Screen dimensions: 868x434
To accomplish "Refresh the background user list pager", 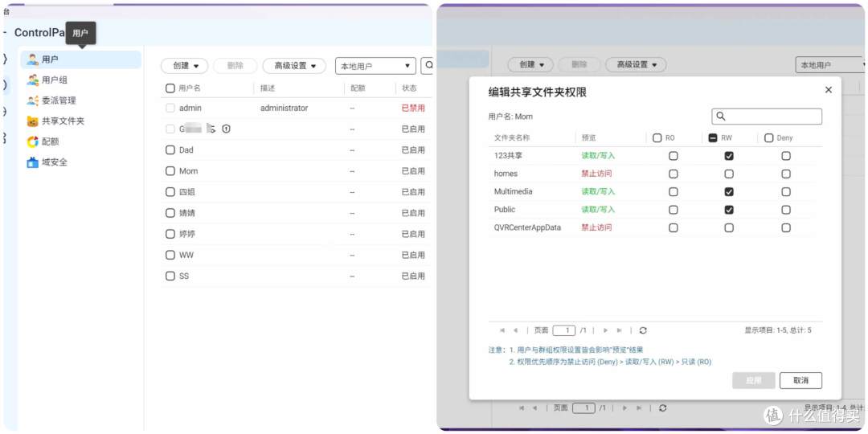I will [x=662, y=408].
